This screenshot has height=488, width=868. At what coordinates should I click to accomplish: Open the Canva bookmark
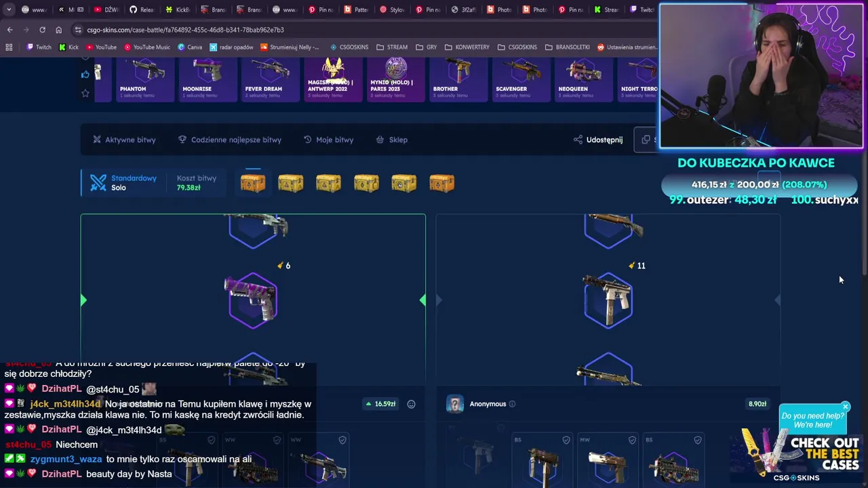pyautogui.click(x=190, y=47)
